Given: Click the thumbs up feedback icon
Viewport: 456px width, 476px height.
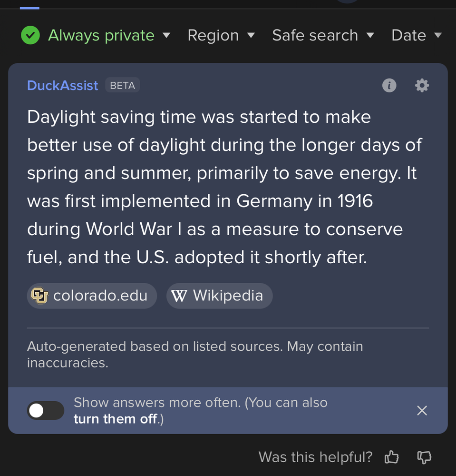Looking at the screenshot, I should click(391, 457).
